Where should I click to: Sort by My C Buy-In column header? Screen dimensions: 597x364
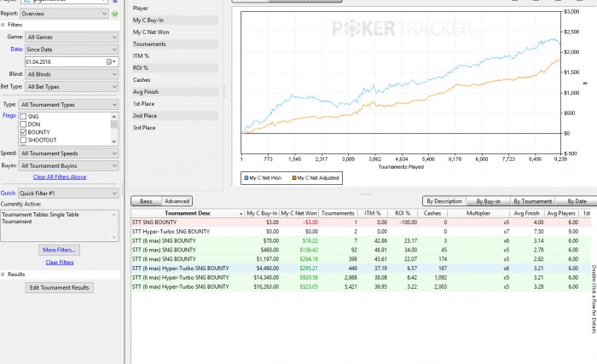pyautogui.click(x=262, y=213)
